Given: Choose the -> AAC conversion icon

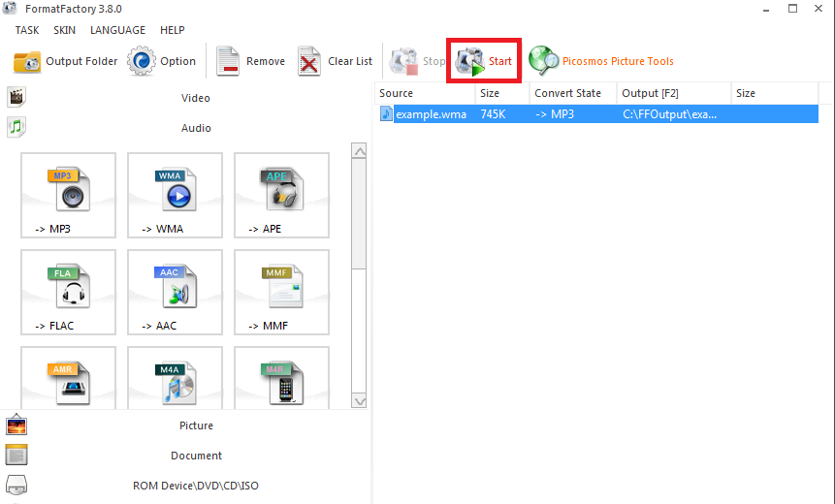Looking at the screenshot, I should 176,292.
